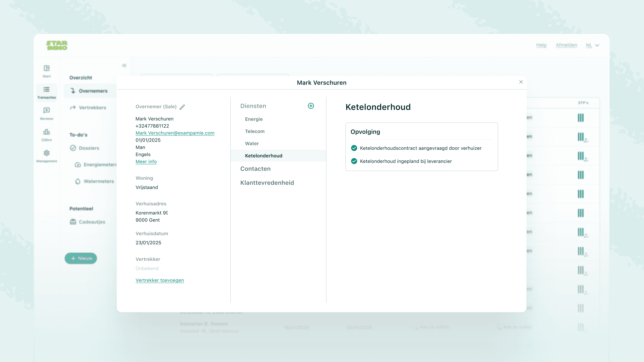Toggle check for Ketelonderhoud ingepland bij leverancier
644x362 pixels.
[354, 161]
